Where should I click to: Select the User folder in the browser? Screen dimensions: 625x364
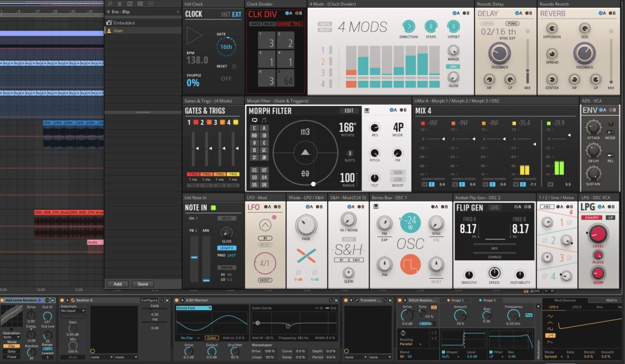tap(143, 31)
